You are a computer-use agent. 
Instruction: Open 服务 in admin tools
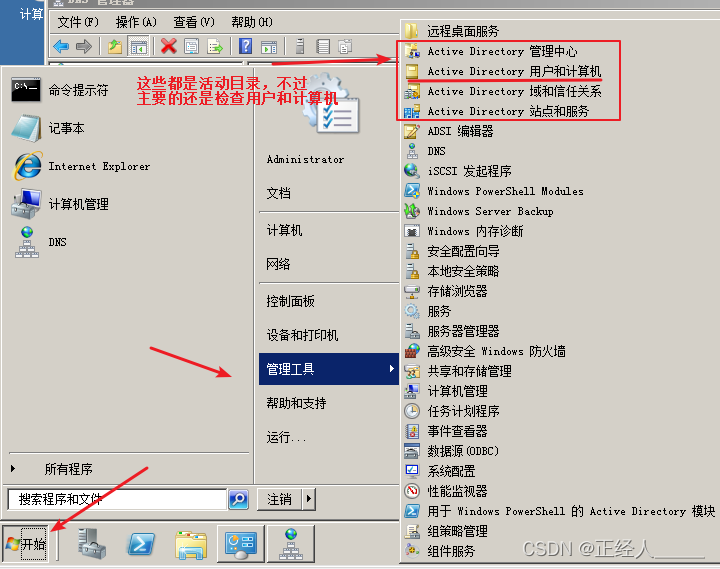tap(428, 311)
